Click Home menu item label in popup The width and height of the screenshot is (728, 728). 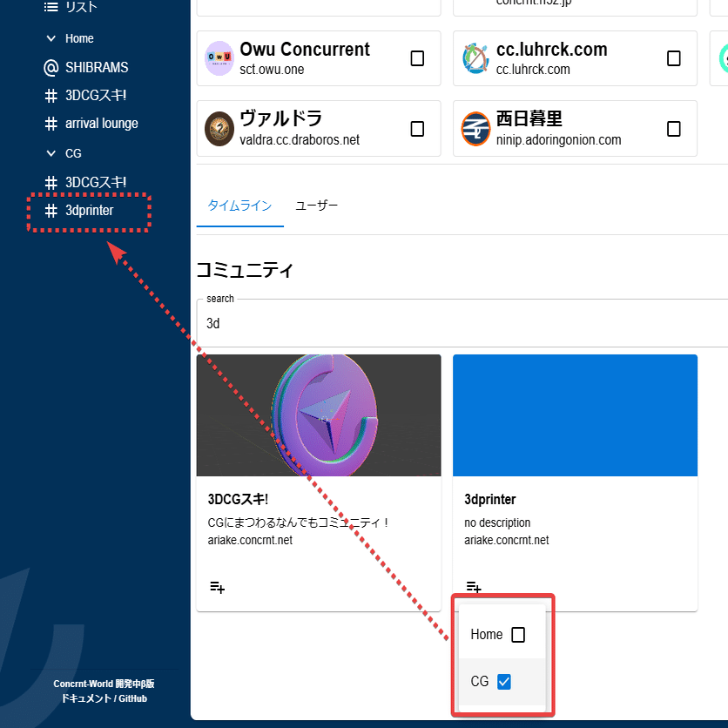[487, 634]
